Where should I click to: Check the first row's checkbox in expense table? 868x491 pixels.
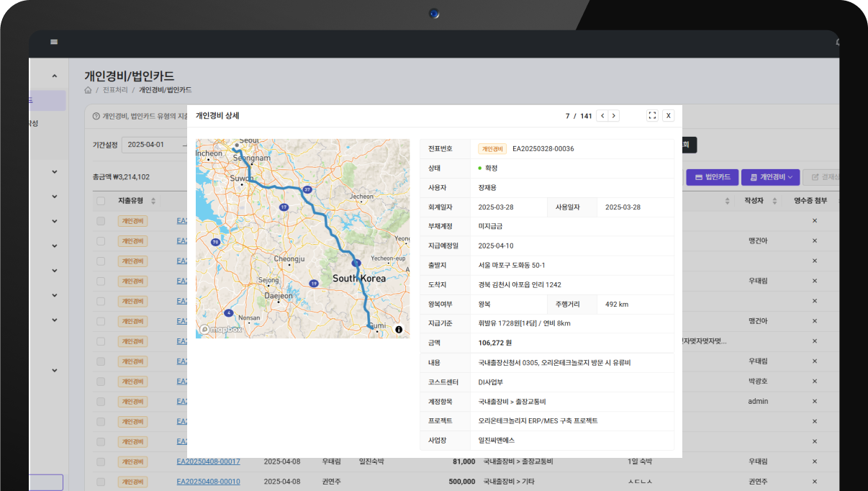coord(101,221)
